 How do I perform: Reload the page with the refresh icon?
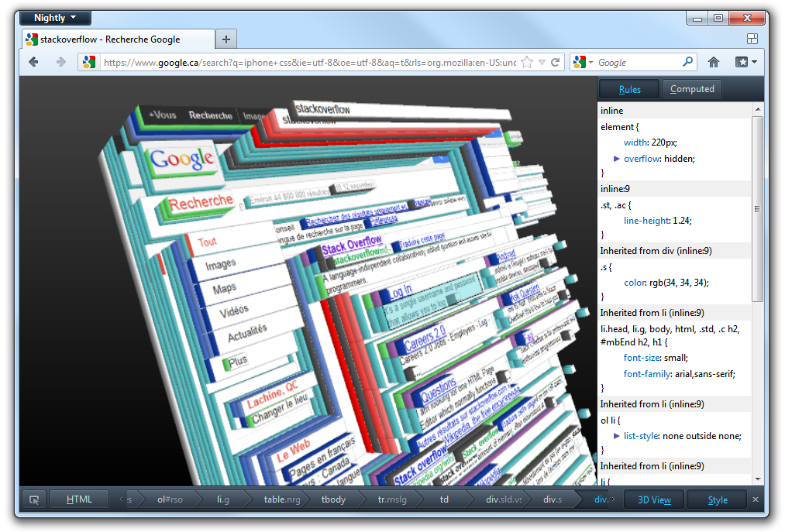coord(556,63)
